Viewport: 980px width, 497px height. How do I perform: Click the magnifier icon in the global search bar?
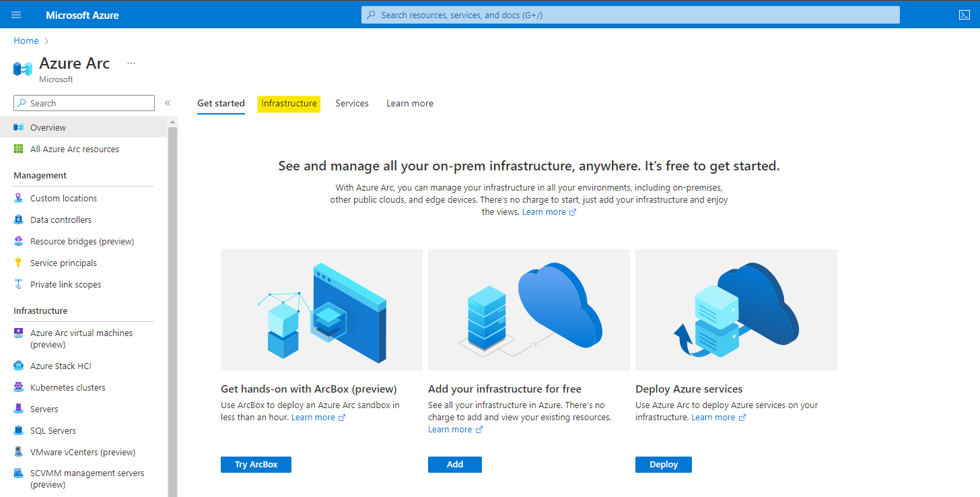pyautogui.click(x=371, y=15)
